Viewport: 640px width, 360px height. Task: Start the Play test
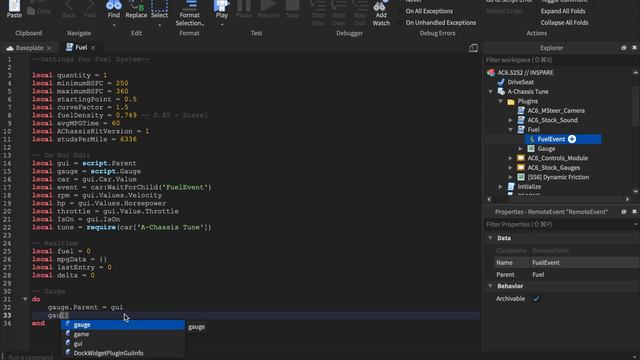tap(222, 5)
